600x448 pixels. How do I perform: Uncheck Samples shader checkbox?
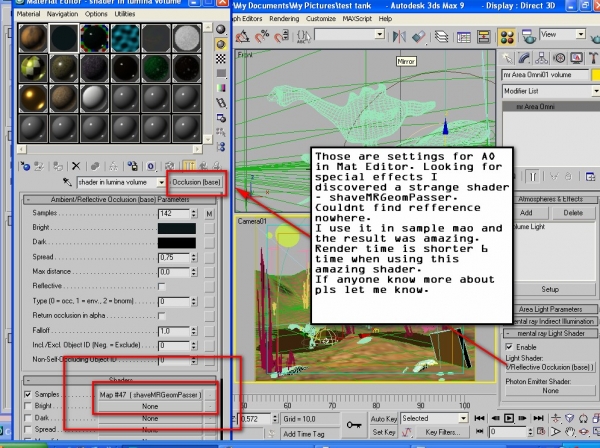click(x=28, y=394)
